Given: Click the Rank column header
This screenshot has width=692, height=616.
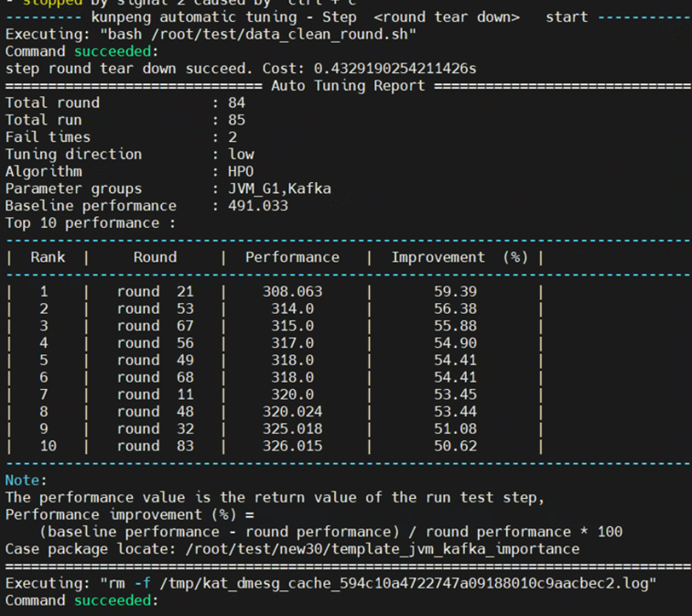Looking at the screenshot, I should coord(48,257).
